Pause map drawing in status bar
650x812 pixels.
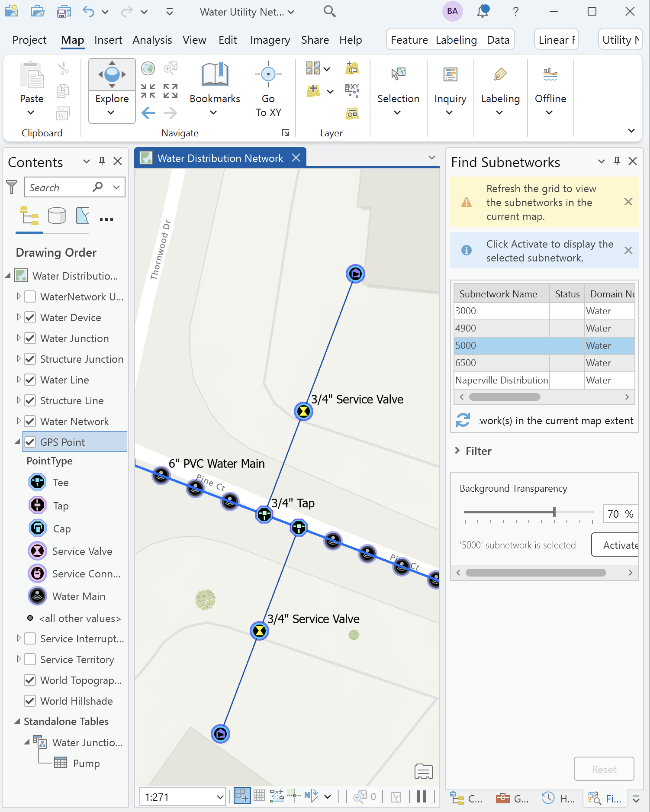click(x=422, y=796)
